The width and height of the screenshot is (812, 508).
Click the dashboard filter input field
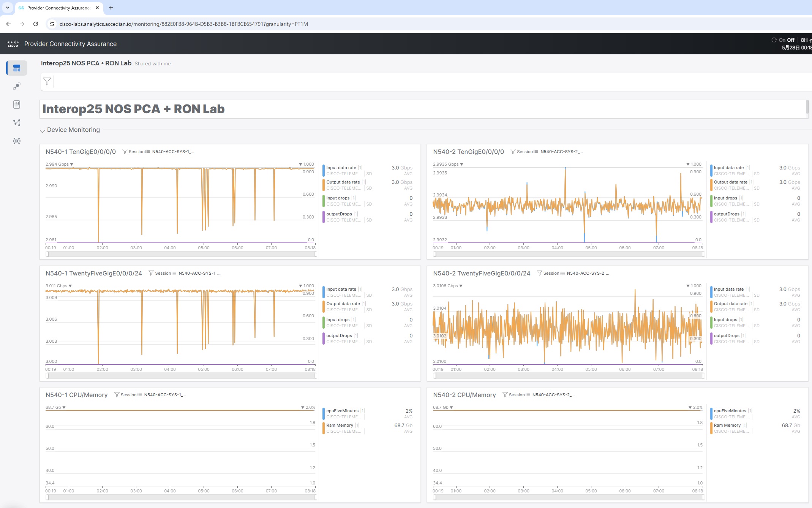[x=418, y=81]
